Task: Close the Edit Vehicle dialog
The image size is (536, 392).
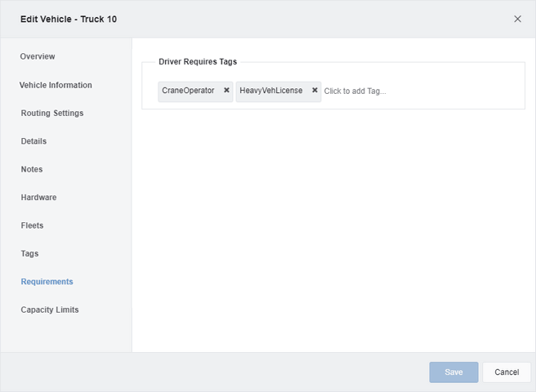Action: click(517, 19)
